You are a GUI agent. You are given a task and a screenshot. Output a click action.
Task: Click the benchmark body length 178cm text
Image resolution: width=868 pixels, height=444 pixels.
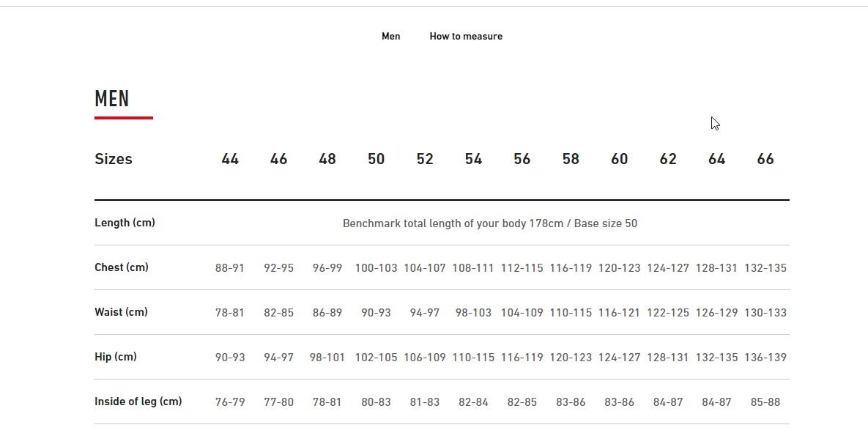490,223
